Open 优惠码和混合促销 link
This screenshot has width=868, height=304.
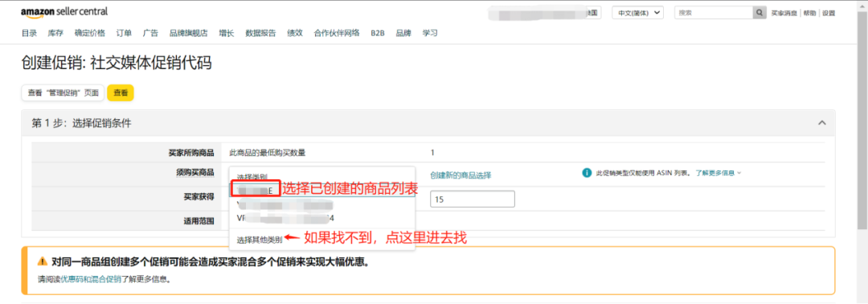pos(91,279)
